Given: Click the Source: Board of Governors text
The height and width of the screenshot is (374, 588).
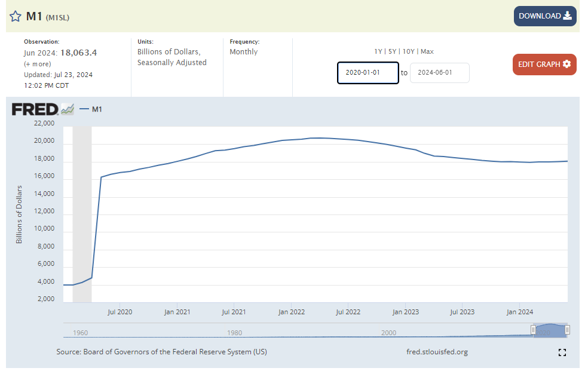Looking at the screenshot, I should click(161, 352).
